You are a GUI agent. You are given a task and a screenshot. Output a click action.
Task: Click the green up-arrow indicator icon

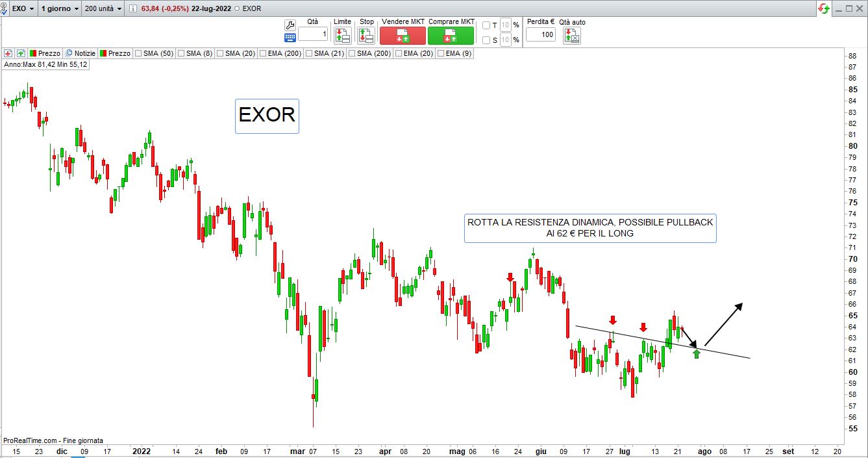(x=21, y=53)
